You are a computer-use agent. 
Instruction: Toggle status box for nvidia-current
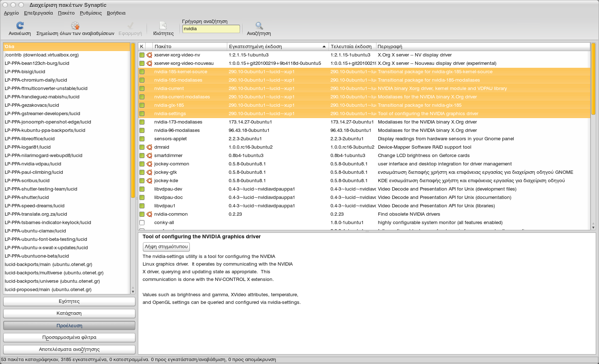point(142,89)
